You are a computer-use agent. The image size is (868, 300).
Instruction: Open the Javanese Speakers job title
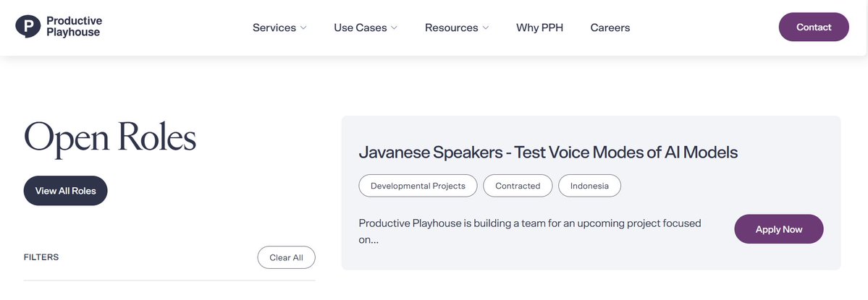548,152
